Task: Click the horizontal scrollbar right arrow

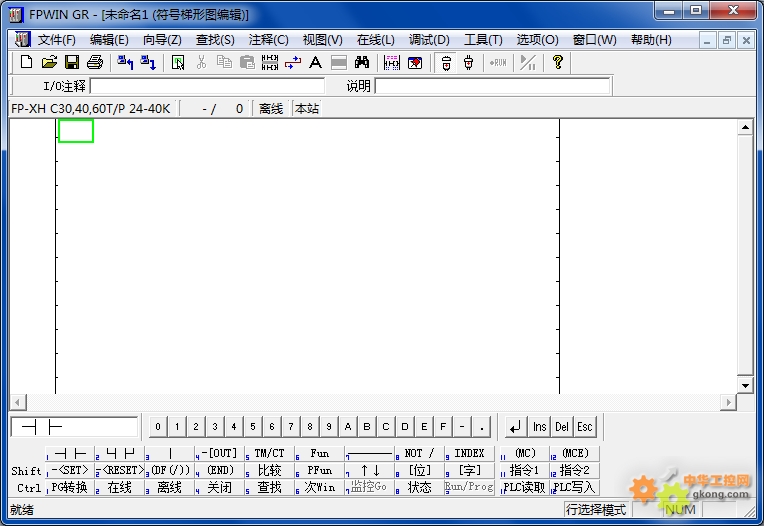Action: click(728, 402)
